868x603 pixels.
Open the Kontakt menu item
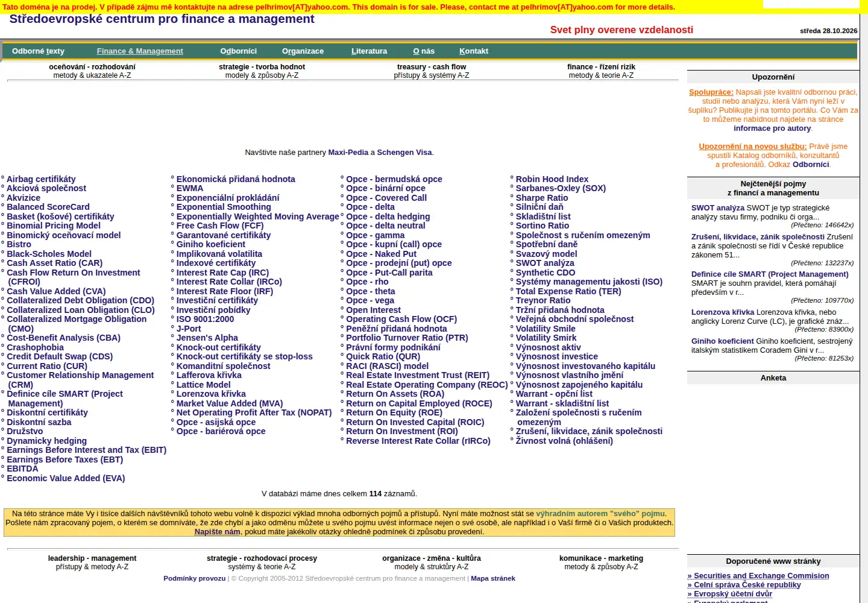point(474,51)
